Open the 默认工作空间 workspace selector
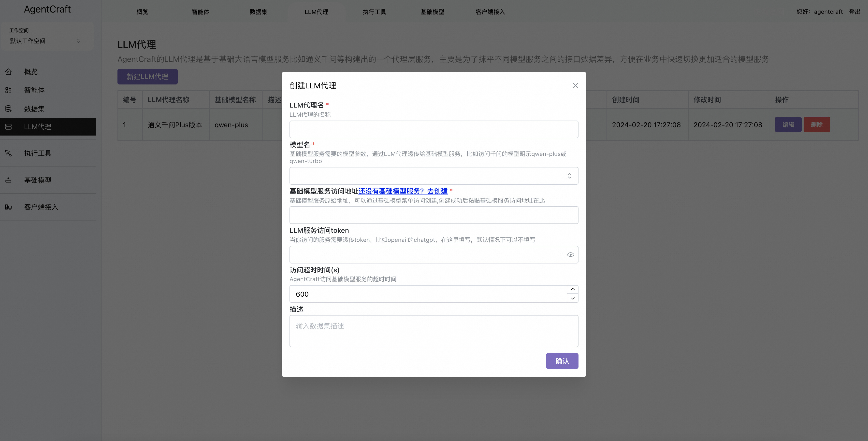The height and width of the screenshot is (441, 868). click(45, 41)
